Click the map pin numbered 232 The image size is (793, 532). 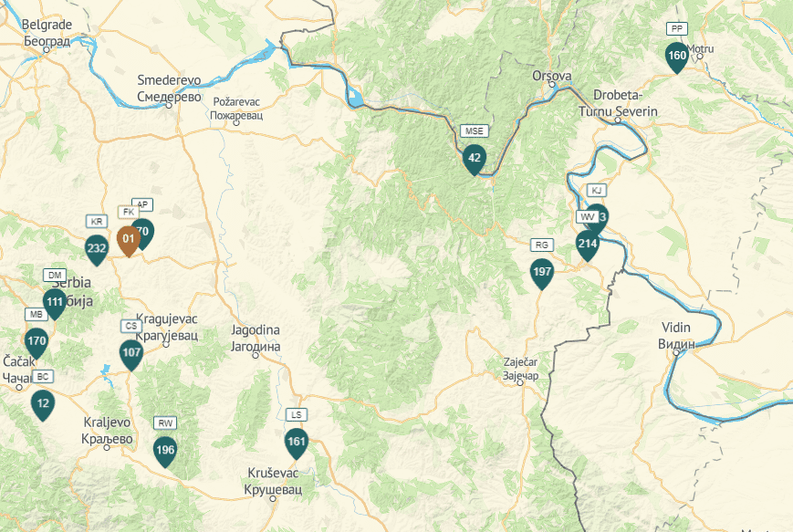pos(97,250)
